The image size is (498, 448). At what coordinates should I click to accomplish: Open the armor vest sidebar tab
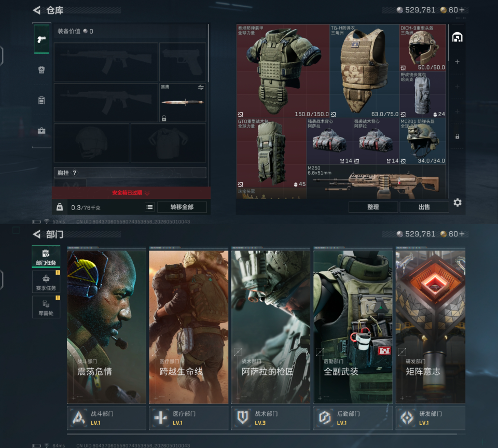[x=41, y=69]
